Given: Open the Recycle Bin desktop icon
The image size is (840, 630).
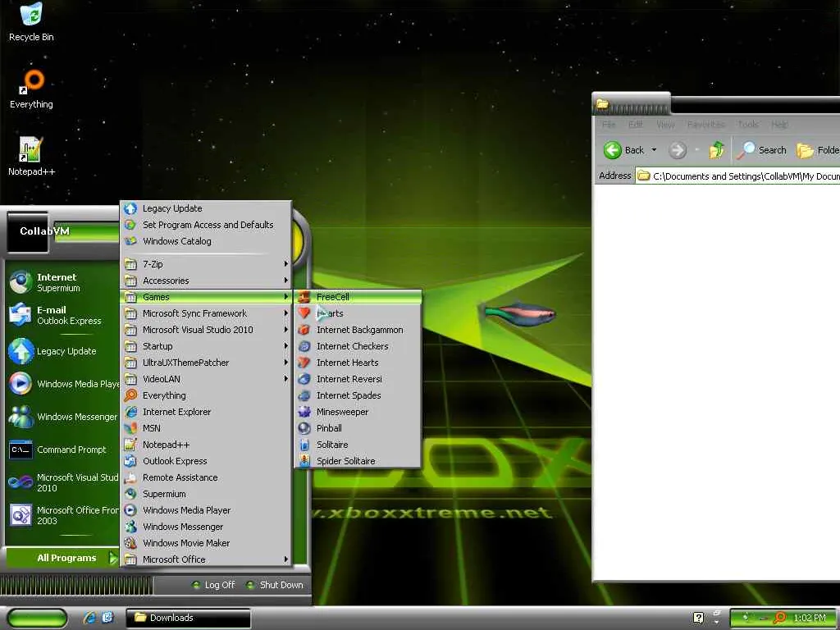Looking at the screenshot, I should 31,22.
